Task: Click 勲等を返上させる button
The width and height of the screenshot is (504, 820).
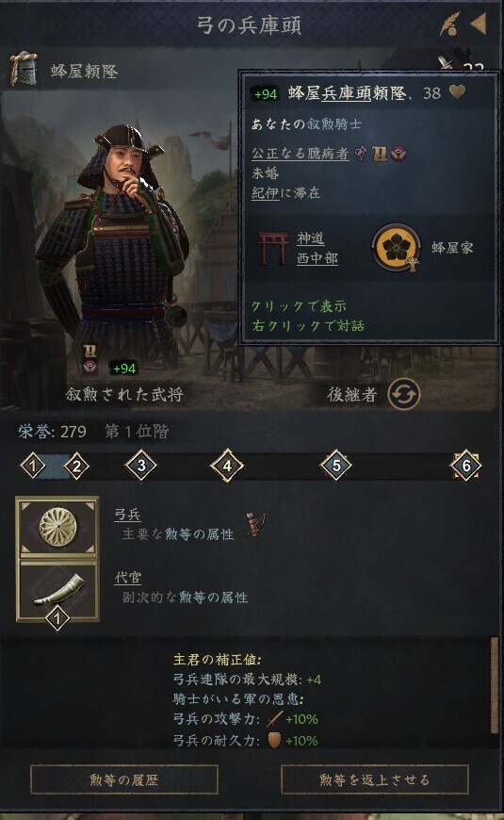Action: (374, 779)
